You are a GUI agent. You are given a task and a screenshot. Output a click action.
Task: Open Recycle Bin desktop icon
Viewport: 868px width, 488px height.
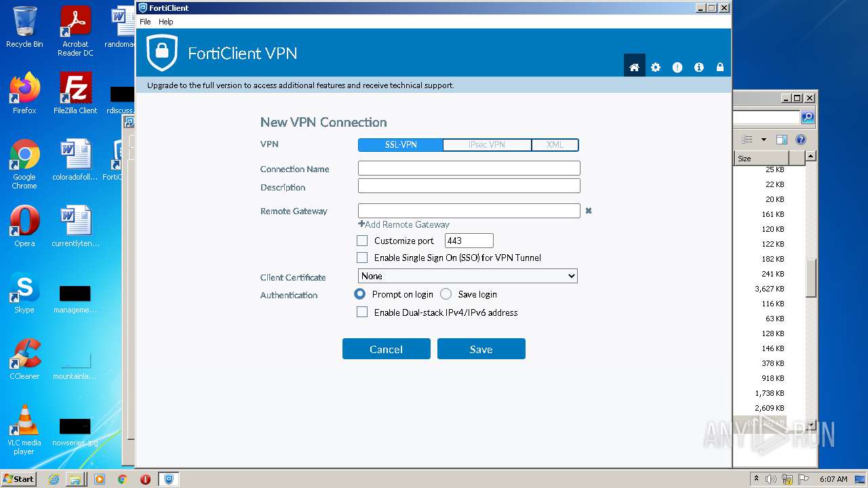point(24,27)
